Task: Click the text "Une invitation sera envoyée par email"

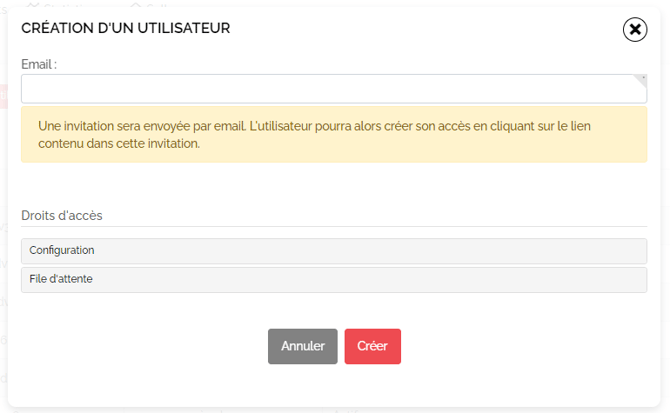Action: (x=142, y=126)
